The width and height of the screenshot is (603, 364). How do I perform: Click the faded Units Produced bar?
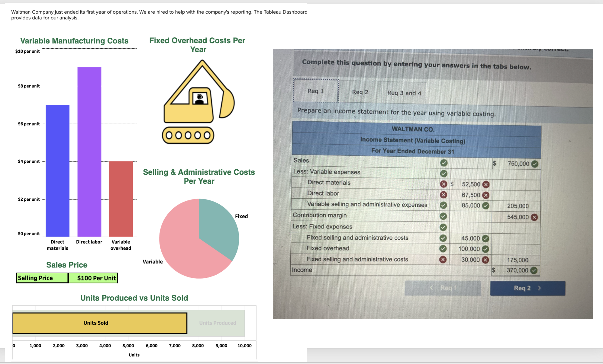pyautogui.click(x=216, y=323)
